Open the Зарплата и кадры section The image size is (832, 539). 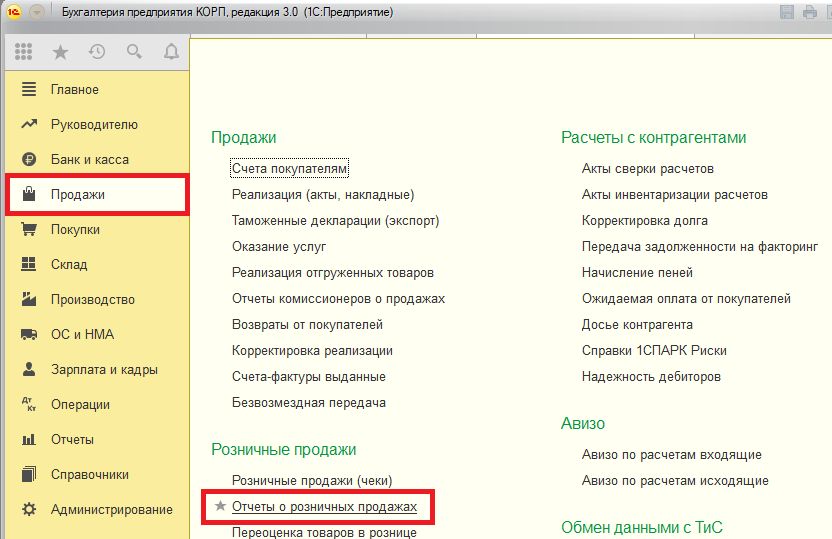[105, 370]
